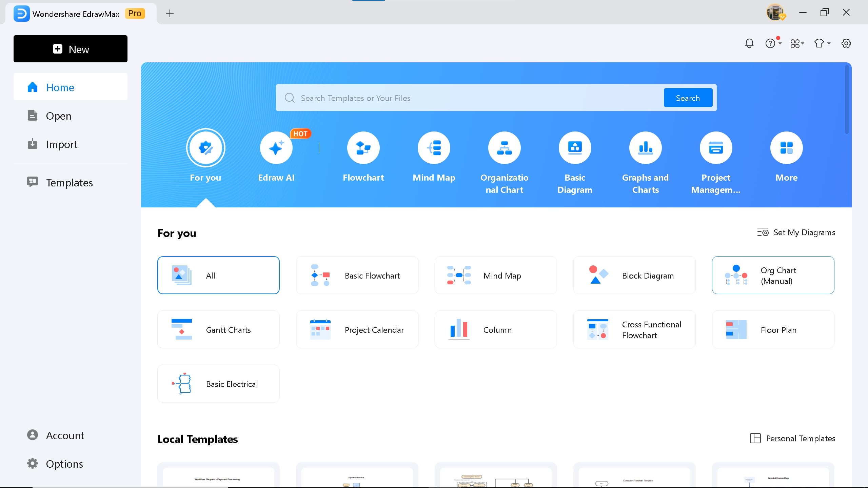
Task: Choose the Floor Plan card
Action: coord(773,329)
